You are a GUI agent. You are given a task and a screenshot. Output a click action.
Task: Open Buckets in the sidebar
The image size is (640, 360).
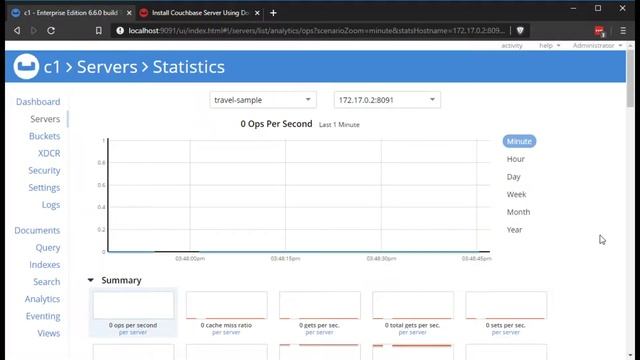point(44,136)
